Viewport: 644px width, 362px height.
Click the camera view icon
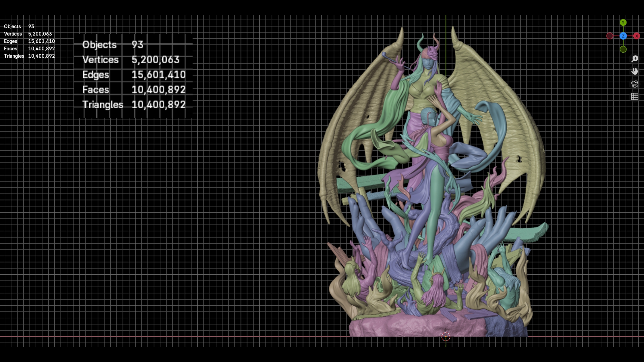(635, 84)
